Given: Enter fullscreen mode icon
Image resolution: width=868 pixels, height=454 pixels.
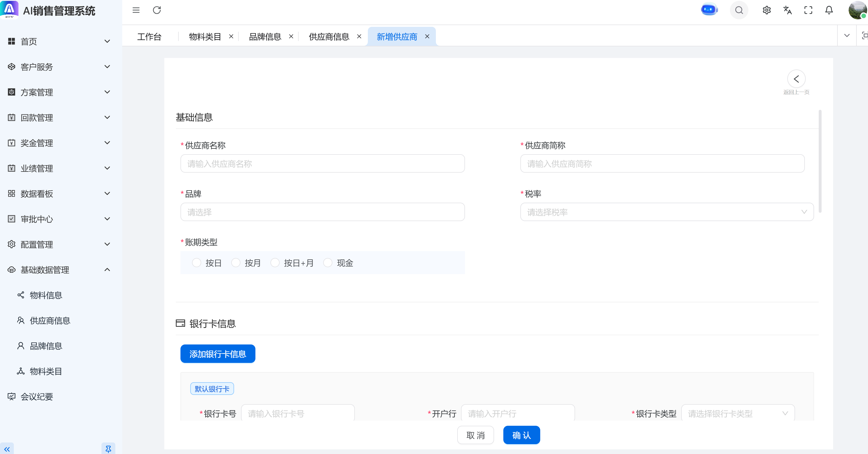Looking at the screenshot, I should pyautogui.click(x=808, y=10).
